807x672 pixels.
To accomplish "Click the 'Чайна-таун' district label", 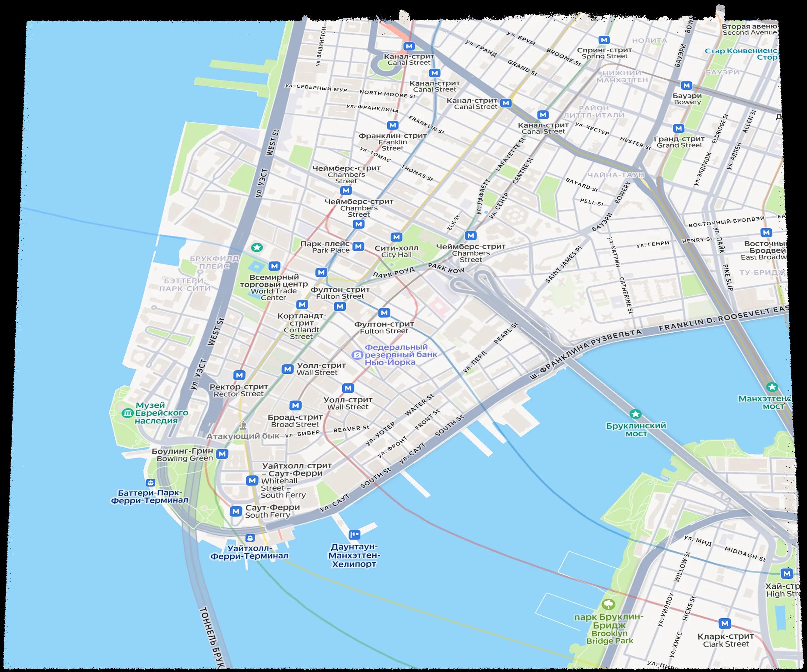I will [616, 175].
